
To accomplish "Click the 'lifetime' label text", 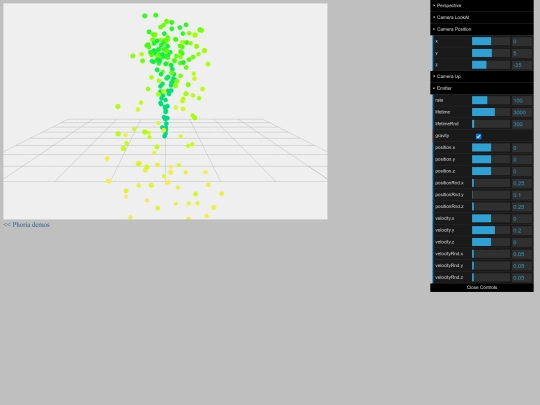I will click(443, 112).
